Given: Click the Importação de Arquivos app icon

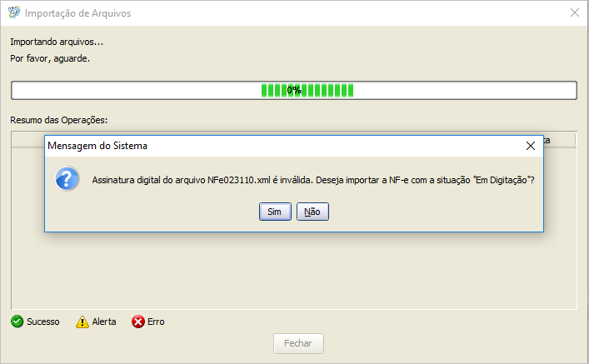Looking at the screenshot, I should [14, 12].
